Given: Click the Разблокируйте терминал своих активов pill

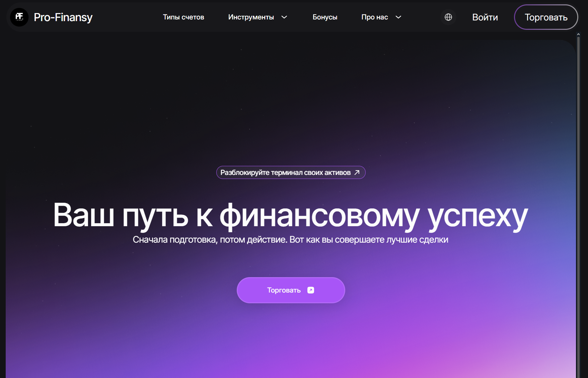Looking at the screenshot, I should click(x=285, y=173).
